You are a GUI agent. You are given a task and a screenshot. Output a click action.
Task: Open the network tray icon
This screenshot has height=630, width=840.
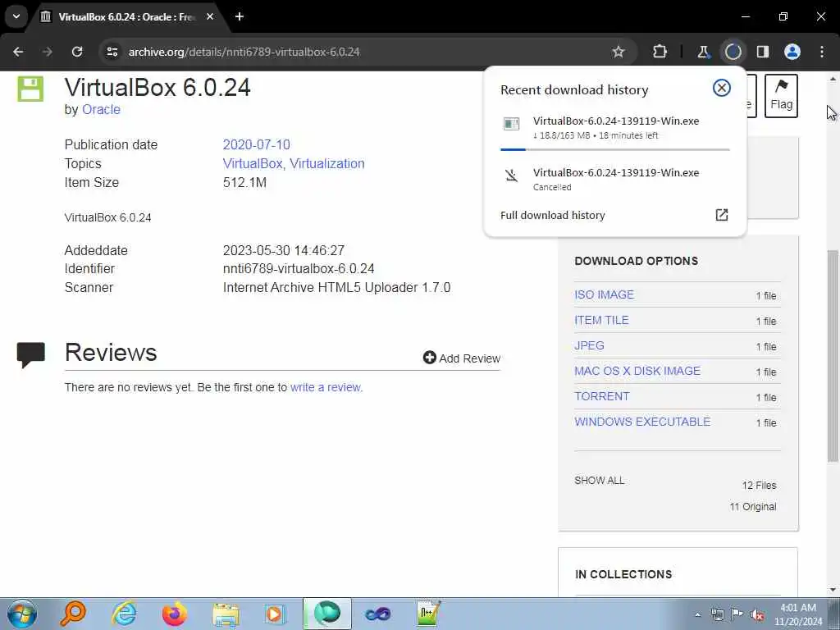click(x=717, y=614)
